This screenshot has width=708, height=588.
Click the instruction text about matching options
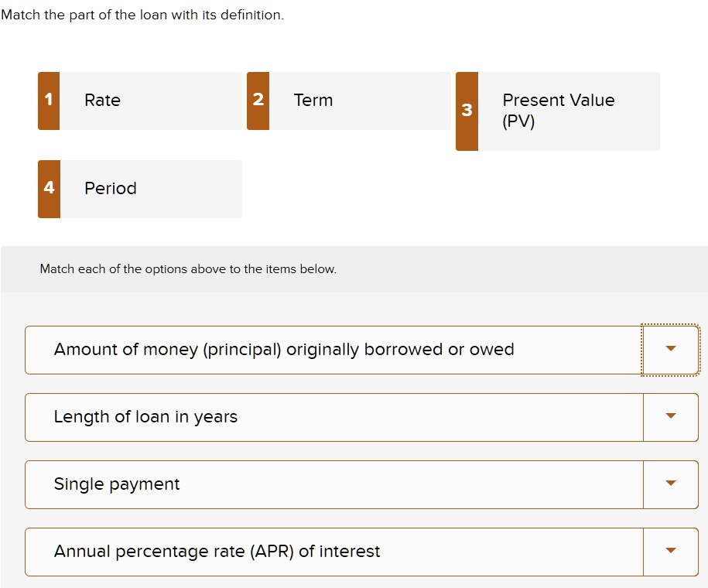click(187, 268)
